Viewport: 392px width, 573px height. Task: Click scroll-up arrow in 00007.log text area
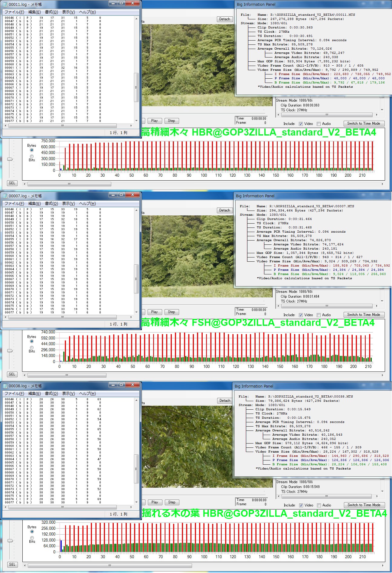(136, 210)
